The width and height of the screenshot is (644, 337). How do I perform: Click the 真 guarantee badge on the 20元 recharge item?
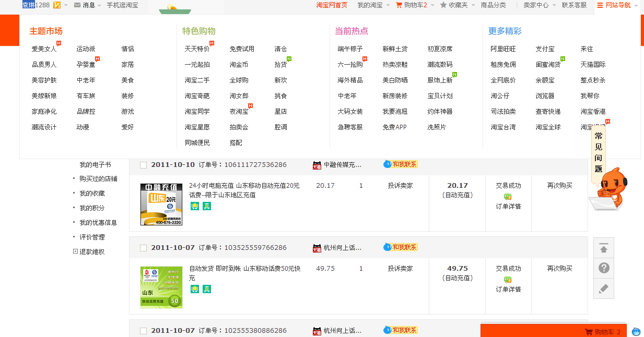(x=207, y=206)
